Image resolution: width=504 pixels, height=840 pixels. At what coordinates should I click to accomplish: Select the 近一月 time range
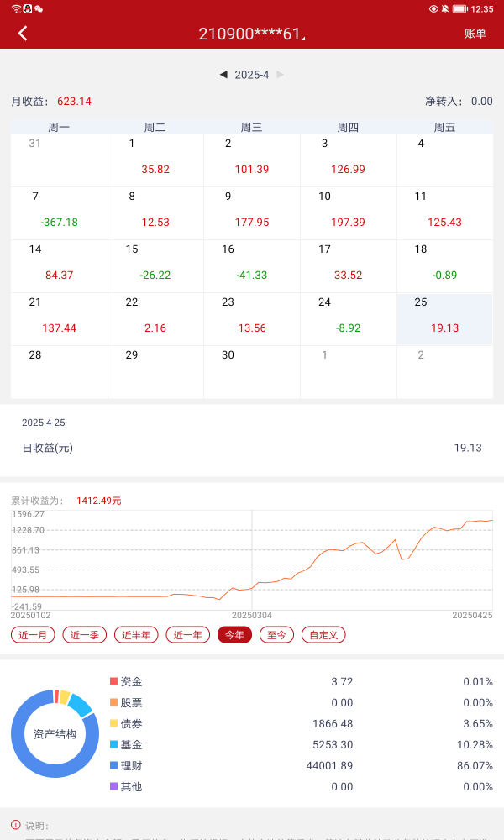(x=33, y=635)
